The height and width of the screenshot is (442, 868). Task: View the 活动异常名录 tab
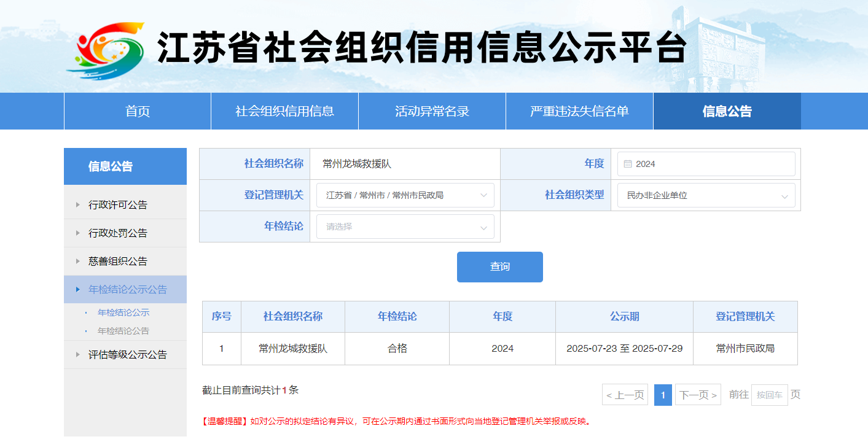pos(431,110)
